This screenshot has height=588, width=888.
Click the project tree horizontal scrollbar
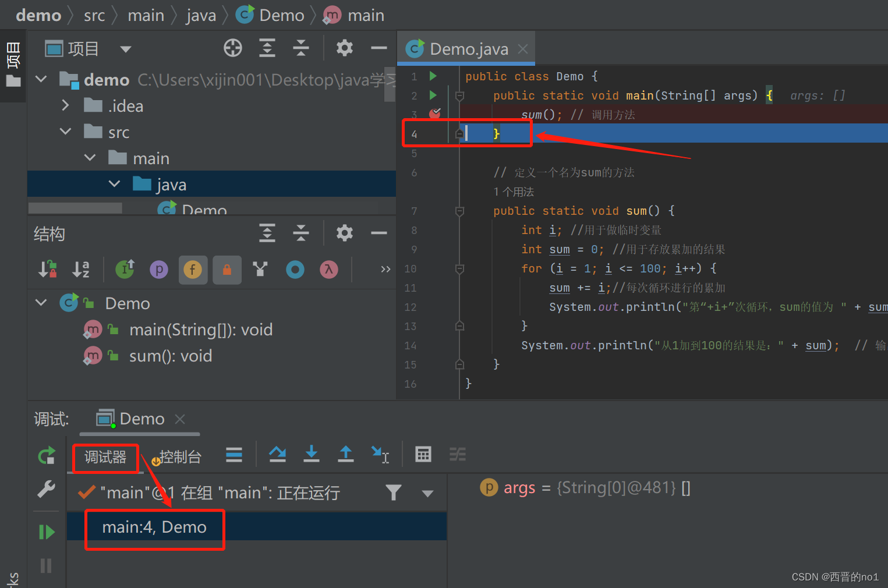tap(75, 208)
